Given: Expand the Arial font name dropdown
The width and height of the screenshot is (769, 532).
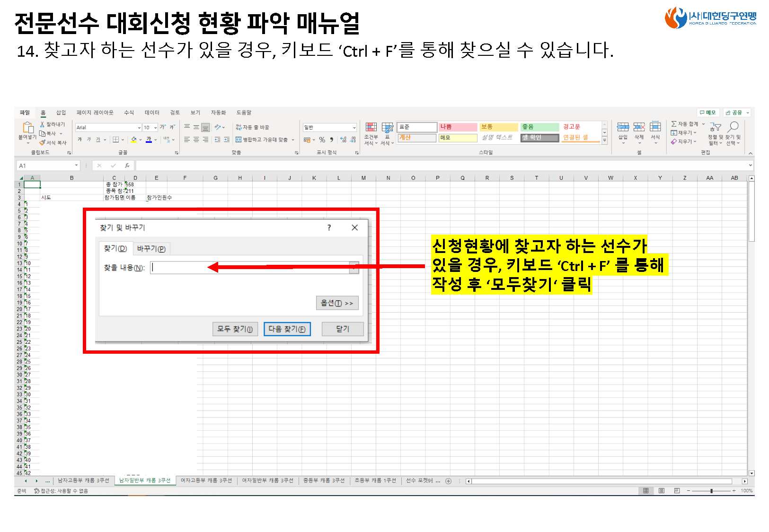Looking at the screenshot, I should [139, 128].
